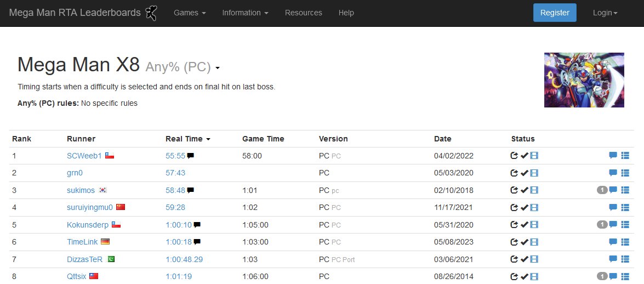Screen dimensions: 644x284
Task: Click the running Mega Man logo icon
Action: 152,13
